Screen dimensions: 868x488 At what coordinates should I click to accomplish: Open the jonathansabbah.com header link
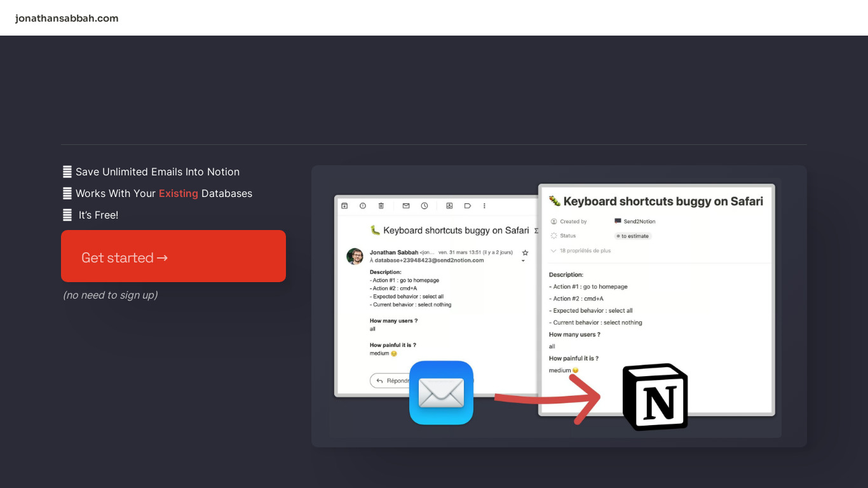[67, 18]
